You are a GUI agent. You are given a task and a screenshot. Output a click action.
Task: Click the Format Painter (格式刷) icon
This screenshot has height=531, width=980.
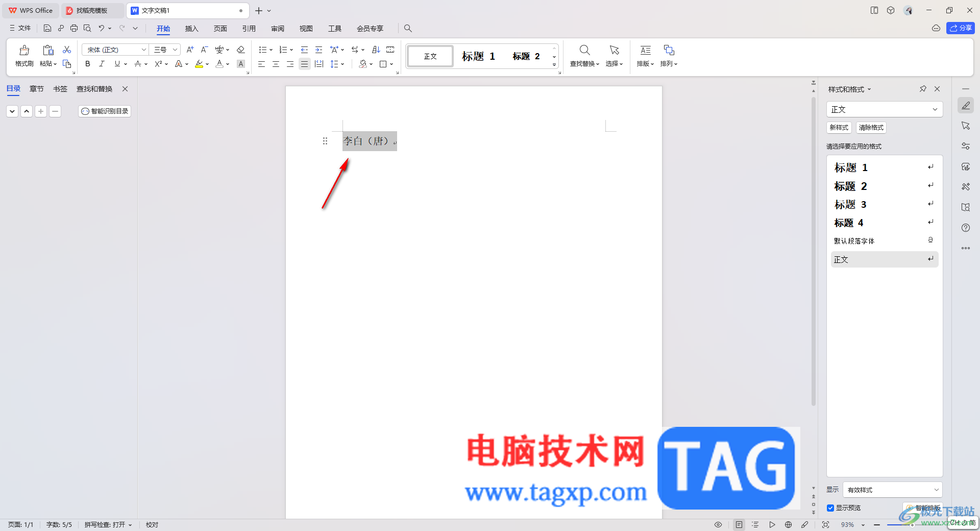tap(24, 50)
